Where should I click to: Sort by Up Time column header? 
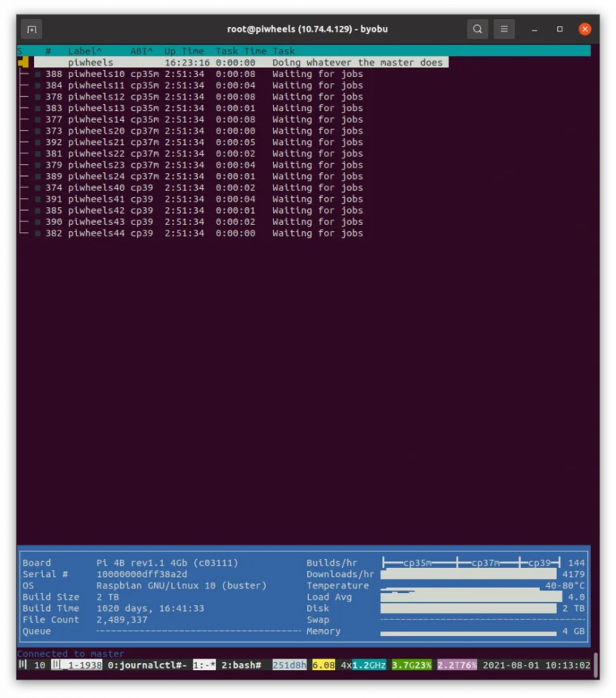point(184,51)
